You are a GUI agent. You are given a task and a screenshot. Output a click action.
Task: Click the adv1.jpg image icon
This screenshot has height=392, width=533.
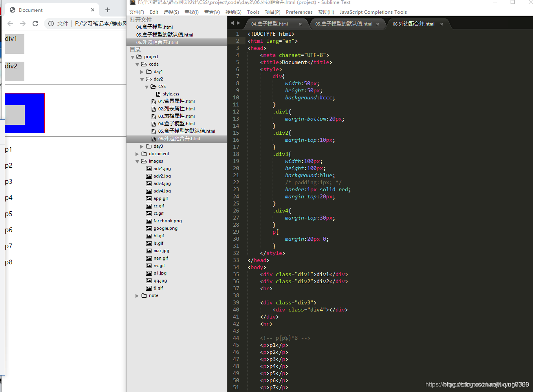149,169
